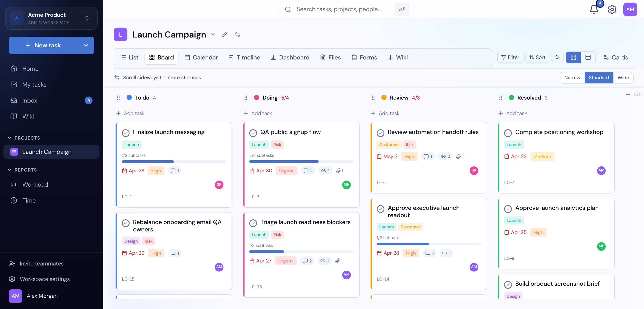Switch to grid card layout toggle
Viewport: 644px width, 309px height.
click(x=573, y=57)
